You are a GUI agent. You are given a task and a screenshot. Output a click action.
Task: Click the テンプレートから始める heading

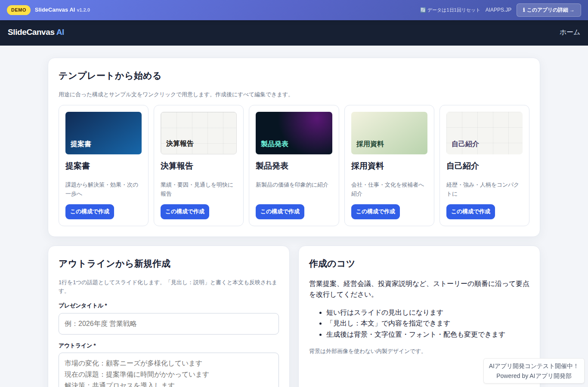tap(110, 76)
